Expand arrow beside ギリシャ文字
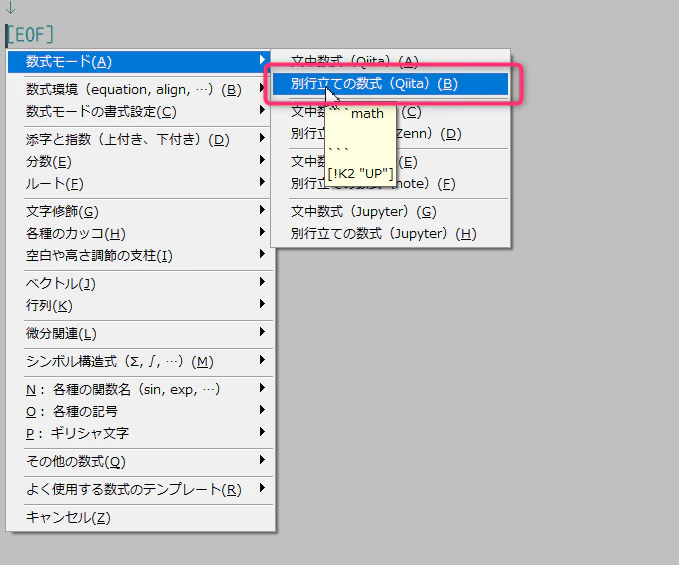Viewport: 679px width, 565px height. 262,432
